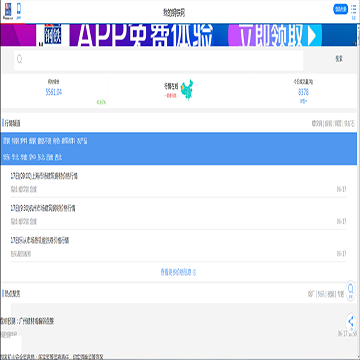Click the blue view-more link below the news list

tap(178, 272)
